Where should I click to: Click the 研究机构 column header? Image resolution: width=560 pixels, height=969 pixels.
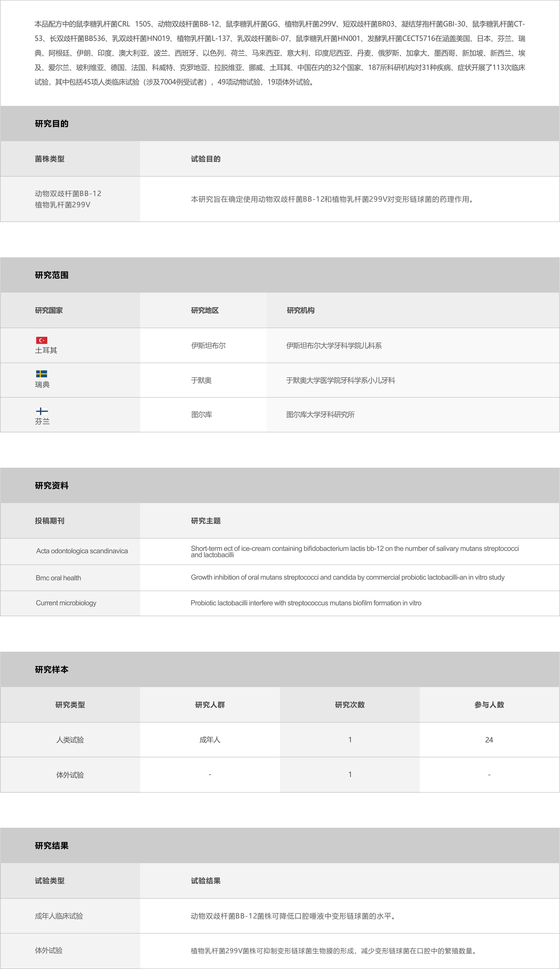(x=301, y=310)
